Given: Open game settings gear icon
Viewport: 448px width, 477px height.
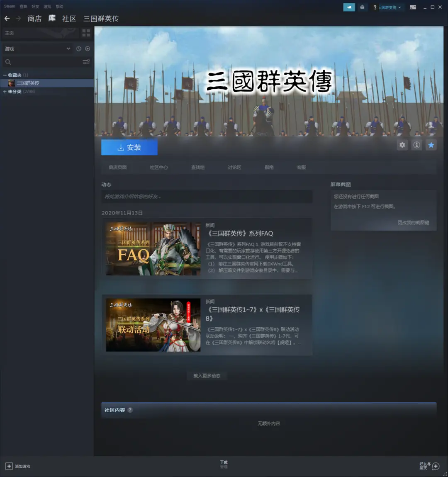Looking at the screenshot, I should pos(402,145).
